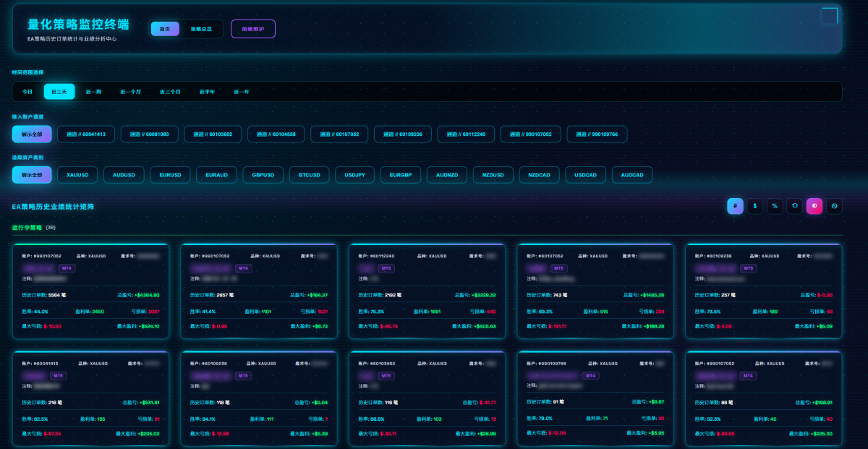Select the 近一年 time range
868x449 pixels.
point(242,92)
